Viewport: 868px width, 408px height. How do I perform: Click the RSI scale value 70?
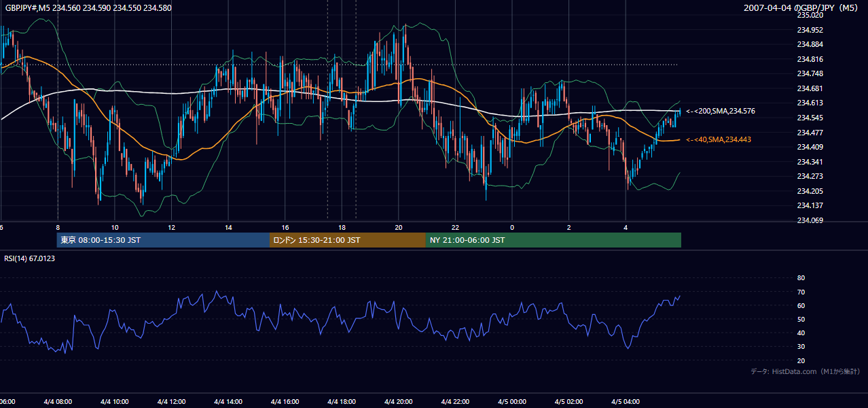pyautogui.click(x=801, y=292)
